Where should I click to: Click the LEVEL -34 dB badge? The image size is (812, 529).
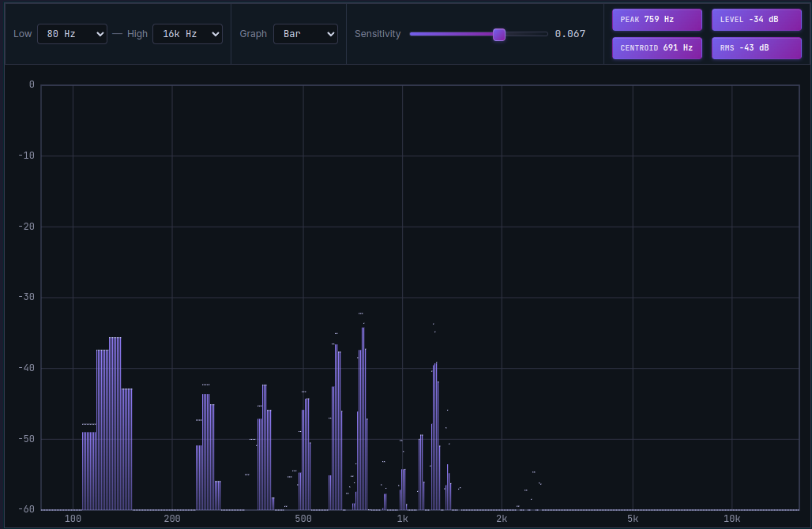(756, 20)
